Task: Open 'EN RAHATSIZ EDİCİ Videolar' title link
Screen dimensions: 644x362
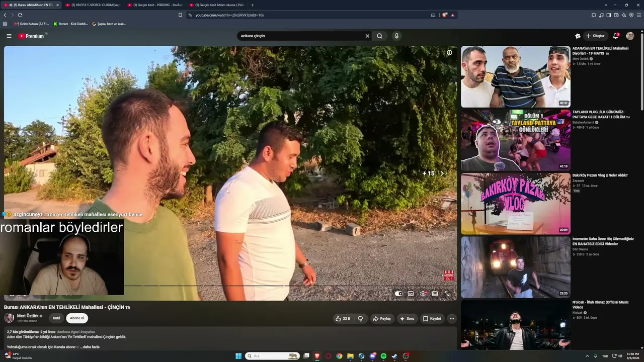Action: [x=603, y=241]
